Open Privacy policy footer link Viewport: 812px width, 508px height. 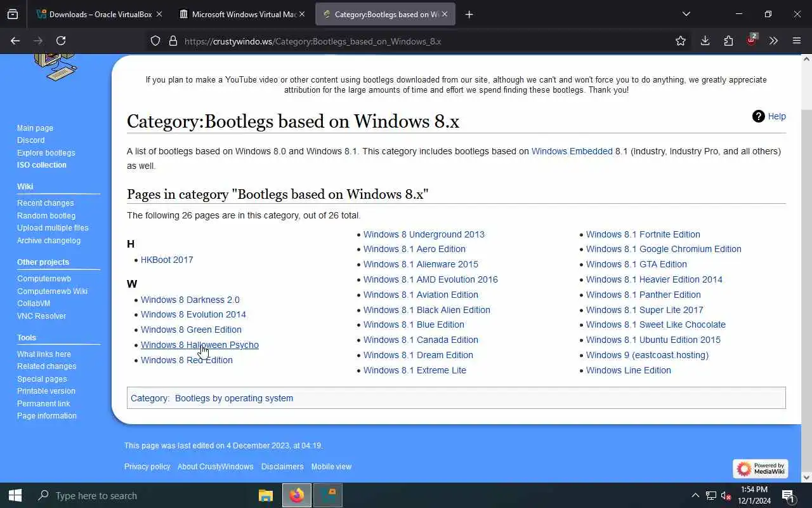point(147,467)
